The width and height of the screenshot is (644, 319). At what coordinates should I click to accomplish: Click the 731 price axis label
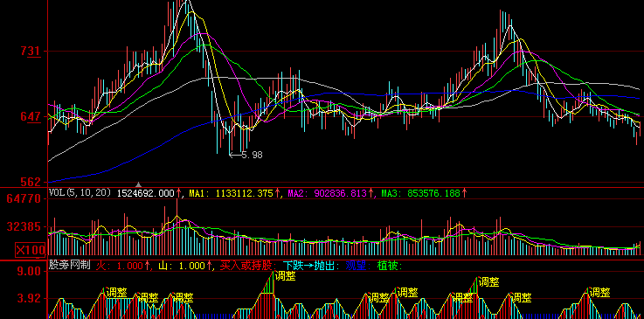click(31, 52)
